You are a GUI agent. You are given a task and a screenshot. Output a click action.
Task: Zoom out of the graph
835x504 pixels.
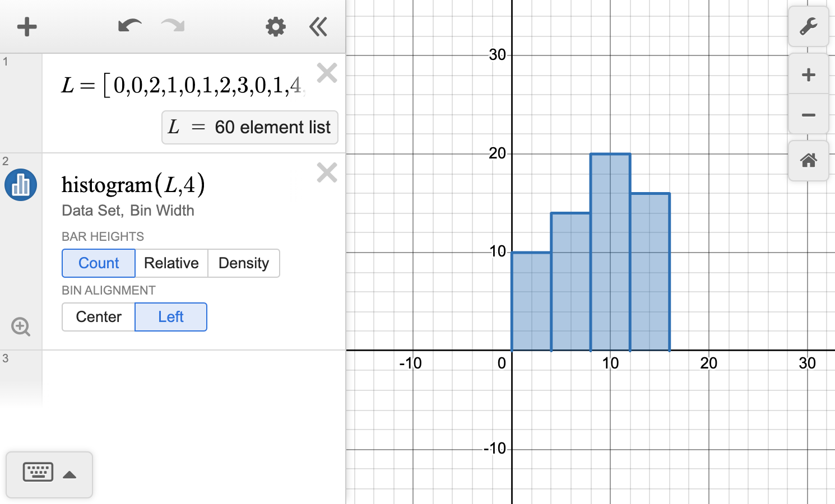click(x=808, y=116)
